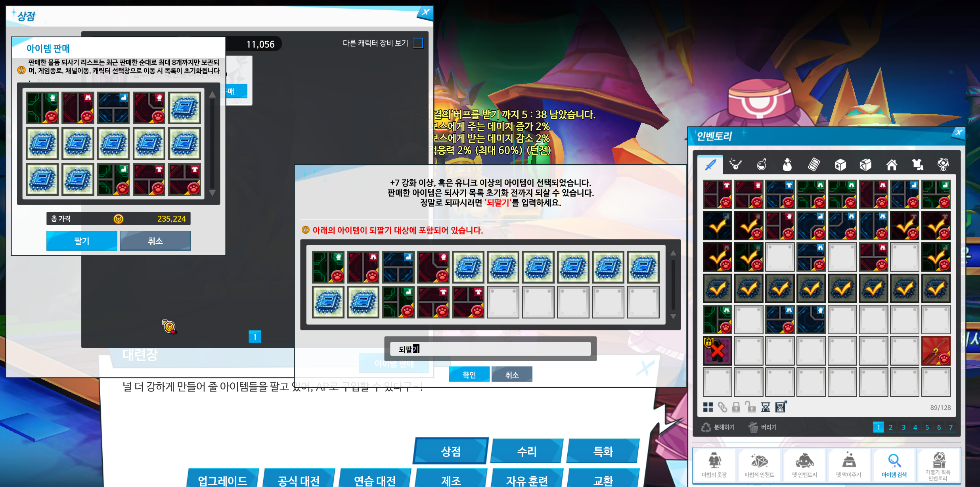Click scroll-down arrow in 아이템 판매 list
Image resolution: width=980 pixels, height=487 pixels.
tap(212, 193)
